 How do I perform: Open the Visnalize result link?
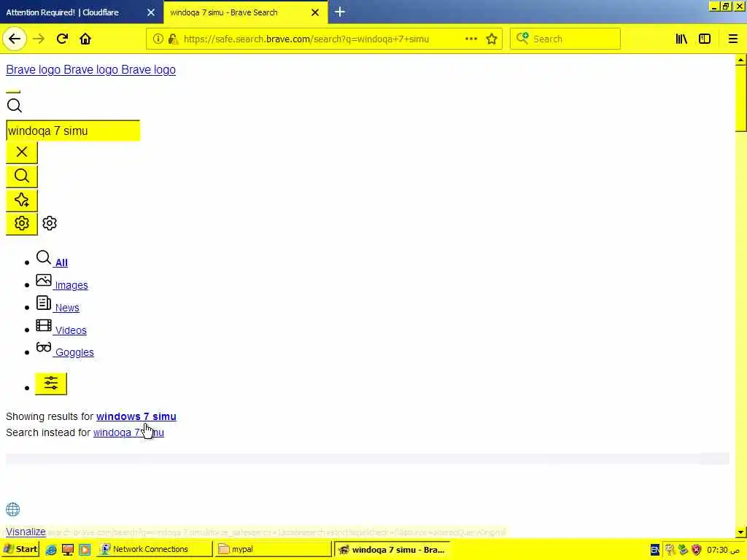point(26,532)
